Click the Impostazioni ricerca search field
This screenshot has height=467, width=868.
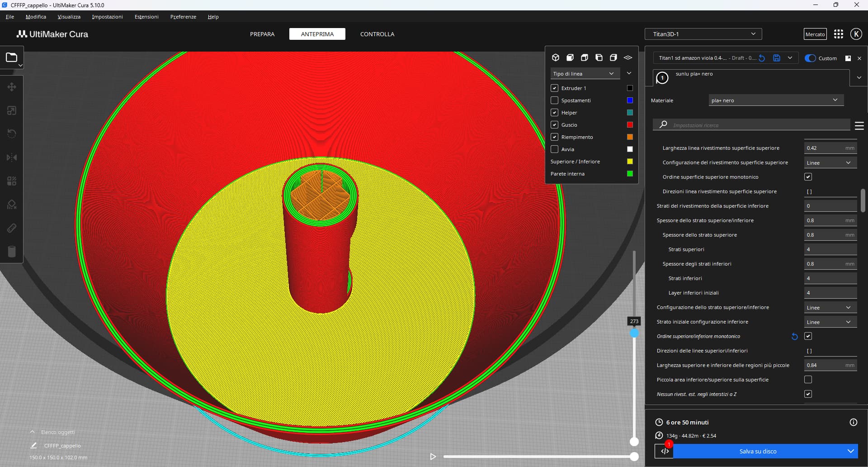click(x=751, y=125)
